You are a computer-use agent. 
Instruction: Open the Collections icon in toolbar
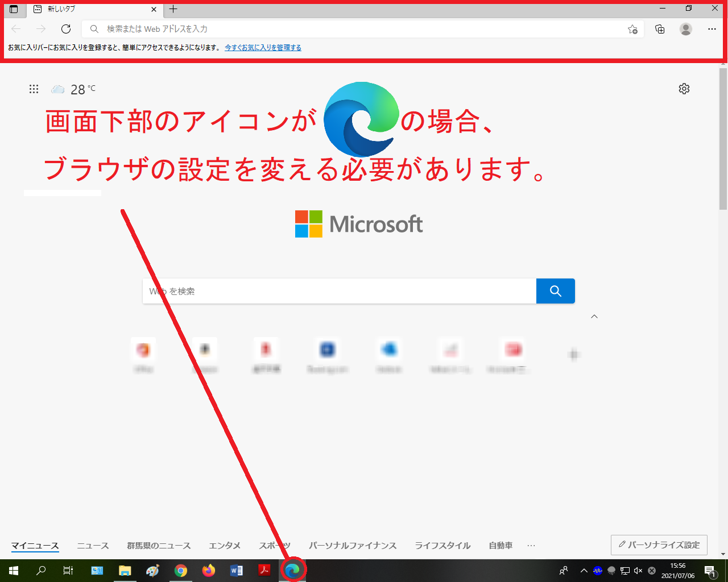point(660,29)
